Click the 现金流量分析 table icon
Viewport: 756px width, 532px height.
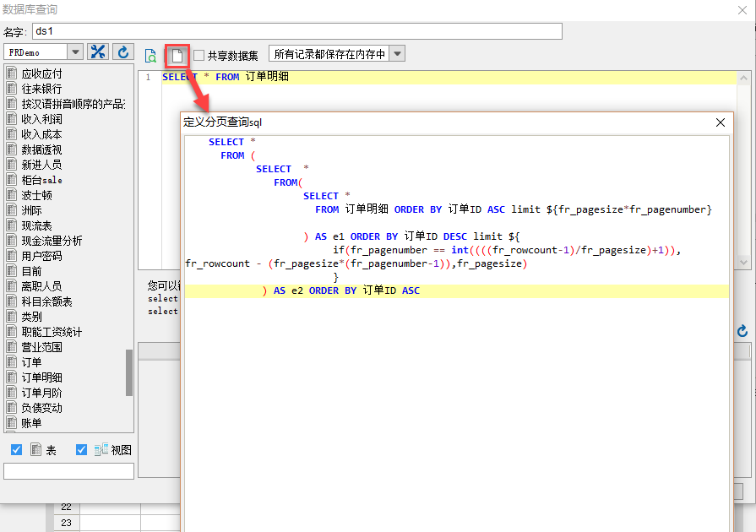click(x=12, y=241)
